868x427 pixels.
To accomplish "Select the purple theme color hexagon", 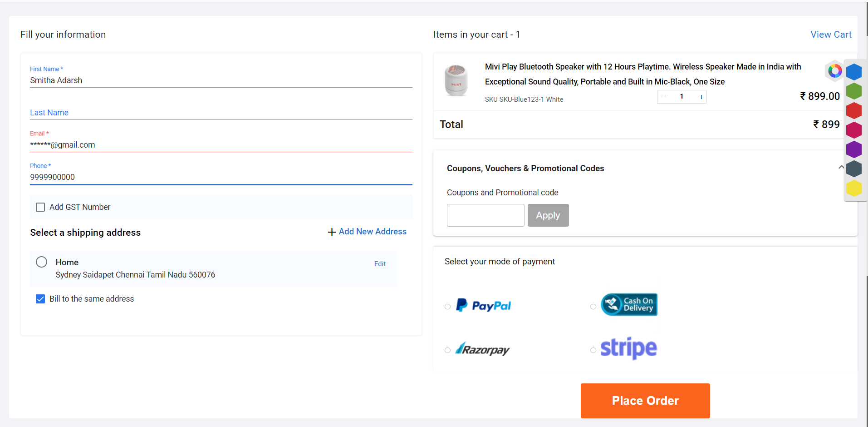I will coord(854,149).
